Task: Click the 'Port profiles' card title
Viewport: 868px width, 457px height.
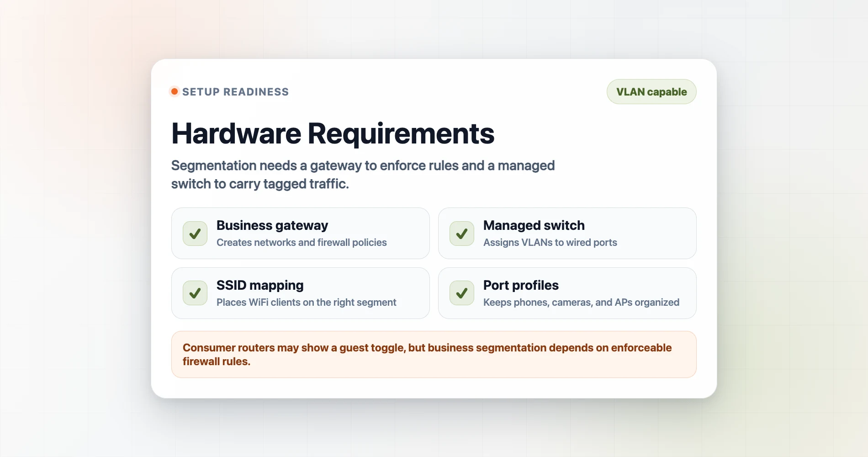Action: (521, 285)
